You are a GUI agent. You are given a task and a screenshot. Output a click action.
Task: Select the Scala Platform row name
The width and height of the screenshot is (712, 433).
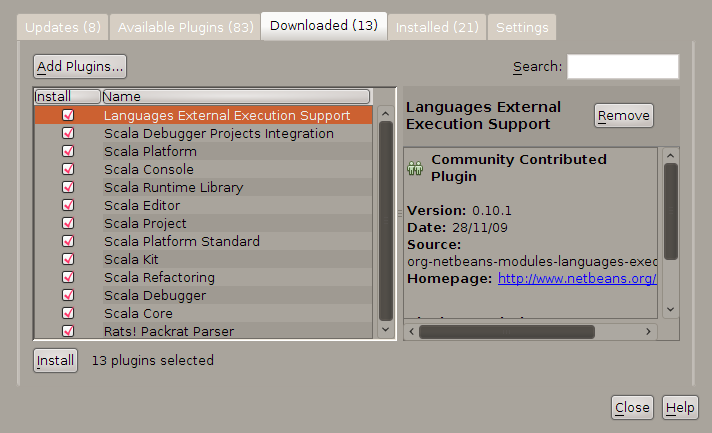click(150, 151)
